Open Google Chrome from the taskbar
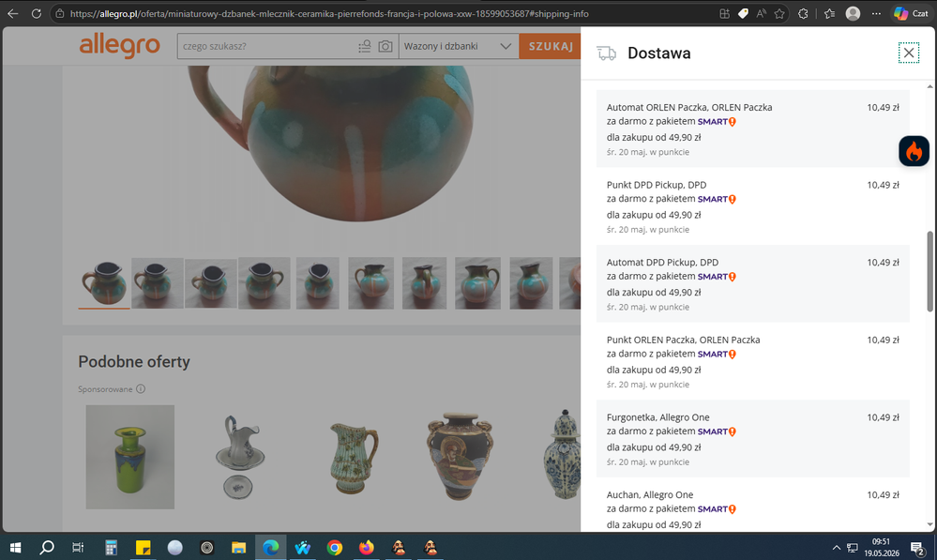The width and height of the screenshot is (937, 560). [x=335, y=547]
